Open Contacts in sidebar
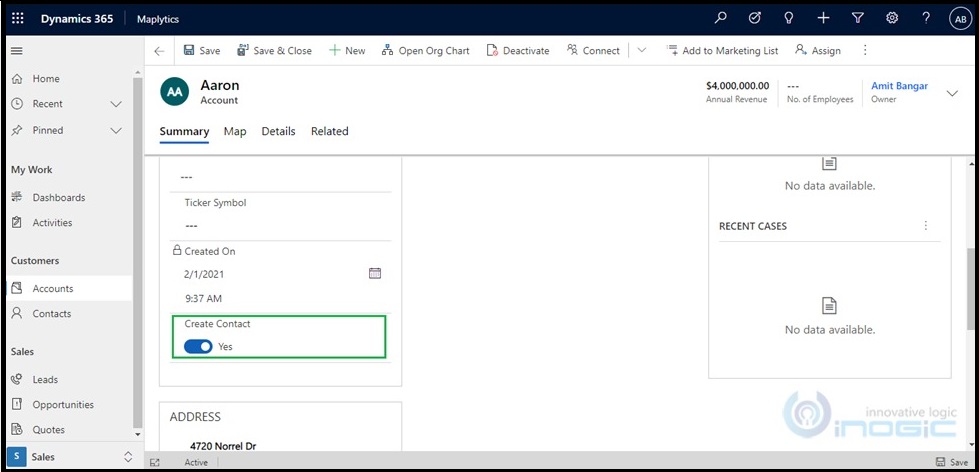 [x=69, y=313]
